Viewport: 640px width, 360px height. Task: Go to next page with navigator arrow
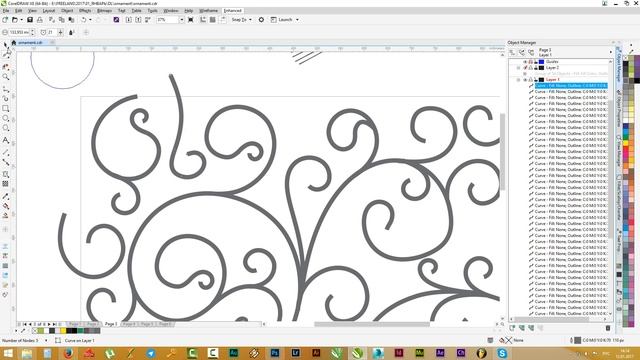tap(49, 324)
